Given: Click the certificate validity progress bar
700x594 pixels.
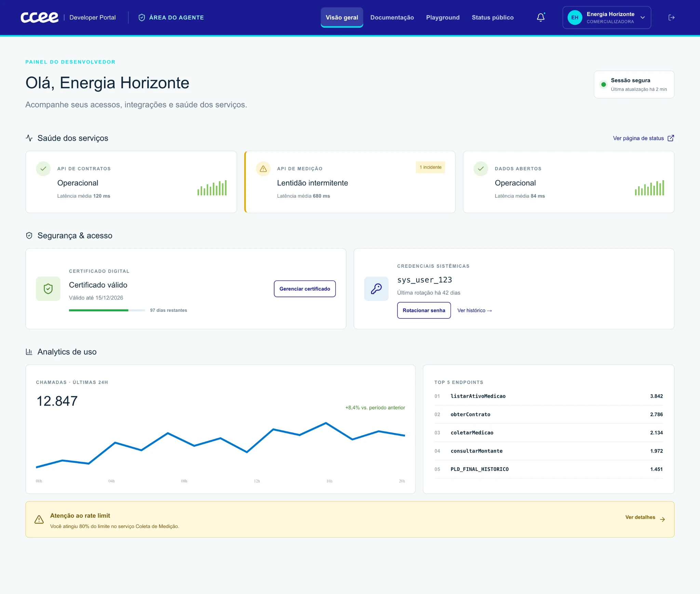Looking at the screenshot, I should (x=107, y=310).
